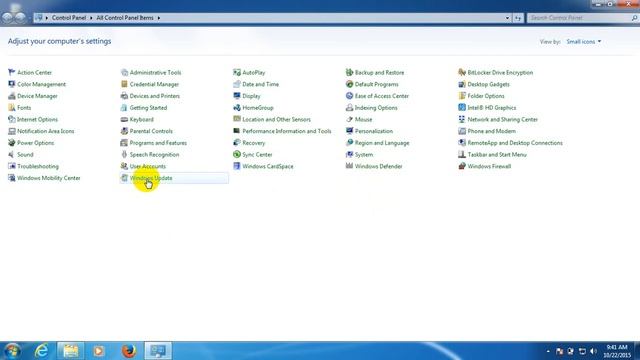Open the Keyboard icon
This screenshot has width=640, height=360.
(124, 120)
